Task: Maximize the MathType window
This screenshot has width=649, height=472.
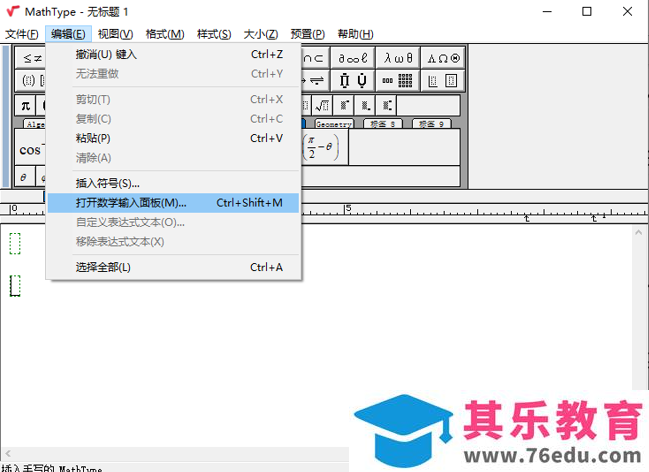Action: pos(587,12)
